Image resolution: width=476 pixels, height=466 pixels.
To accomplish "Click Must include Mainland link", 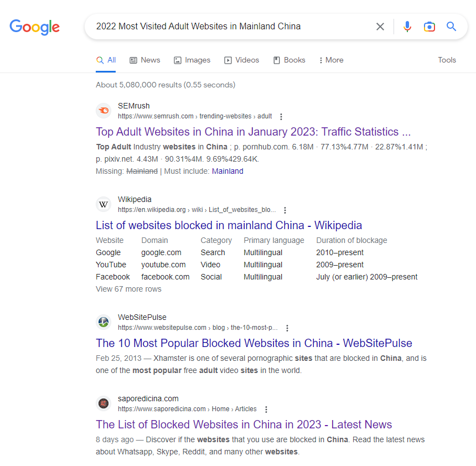I will (x=227, y=171).
